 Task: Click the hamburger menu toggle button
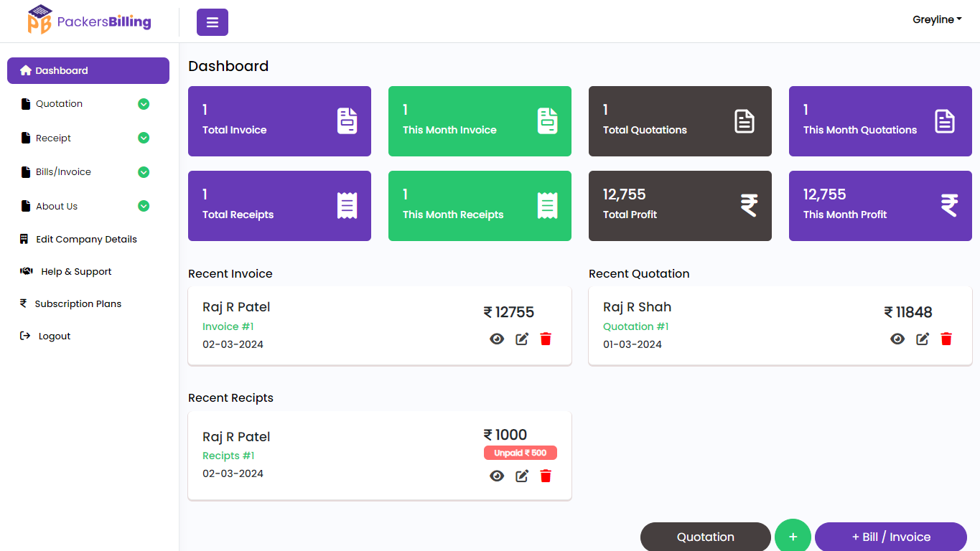212,22
